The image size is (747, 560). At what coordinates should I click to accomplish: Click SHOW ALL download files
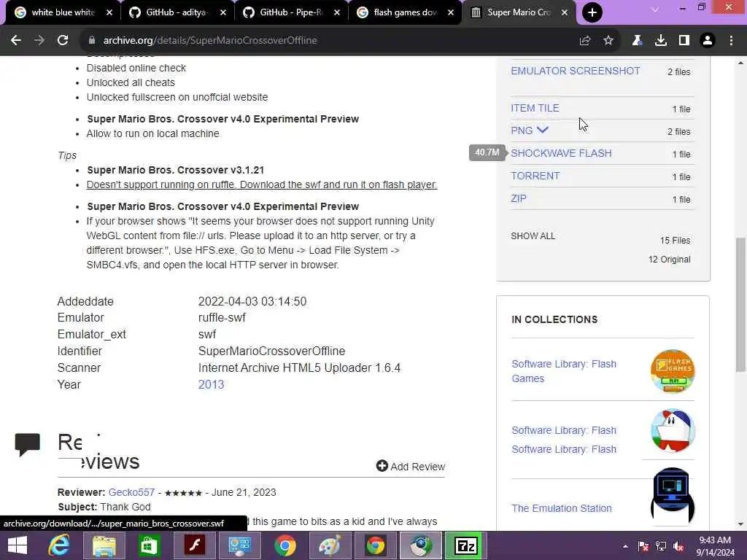click(533, 236)
